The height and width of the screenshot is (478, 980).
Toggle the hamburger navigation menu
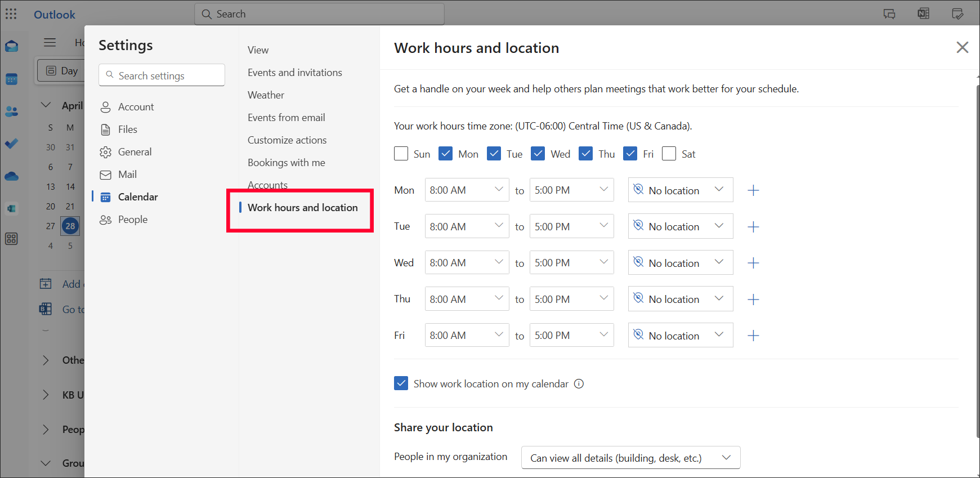[x=50, y=42]
